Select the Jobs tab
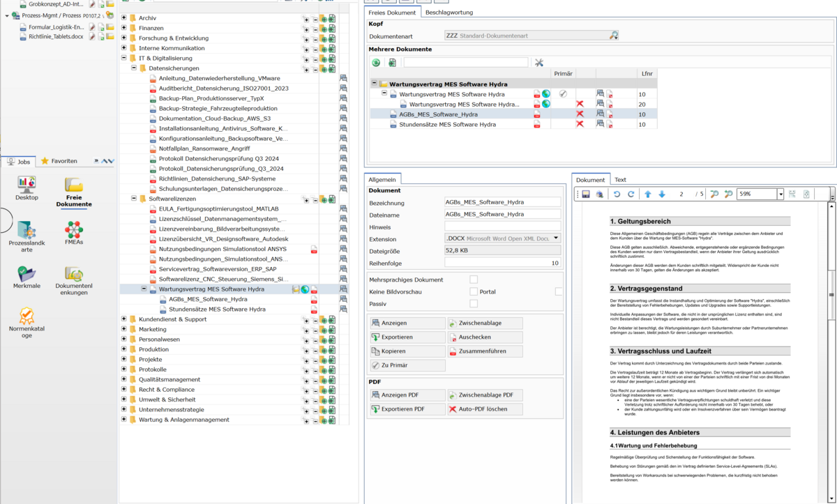Screen dimensions: 837x504 click(20, 161)
